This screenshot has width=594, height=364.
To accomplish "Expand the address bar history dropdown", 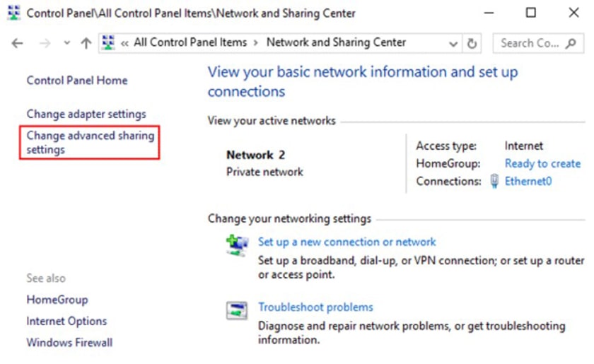I will tap(453, 43).
